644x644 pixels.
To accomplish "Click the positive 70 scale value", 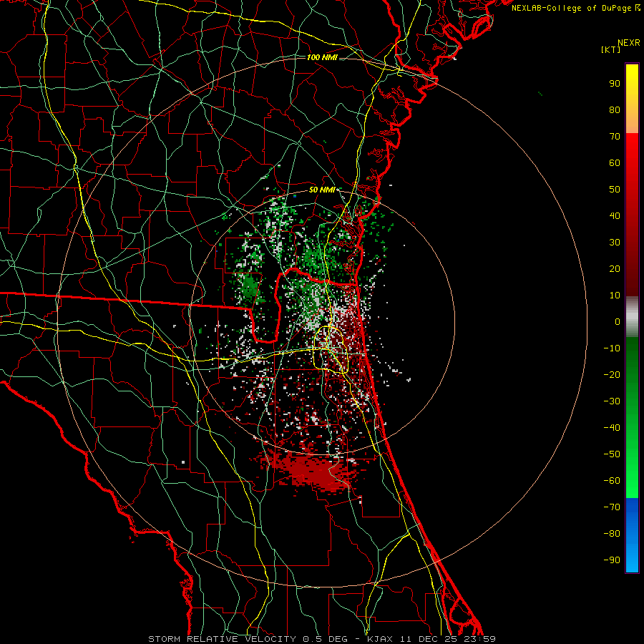I will [x=615, y=137].
